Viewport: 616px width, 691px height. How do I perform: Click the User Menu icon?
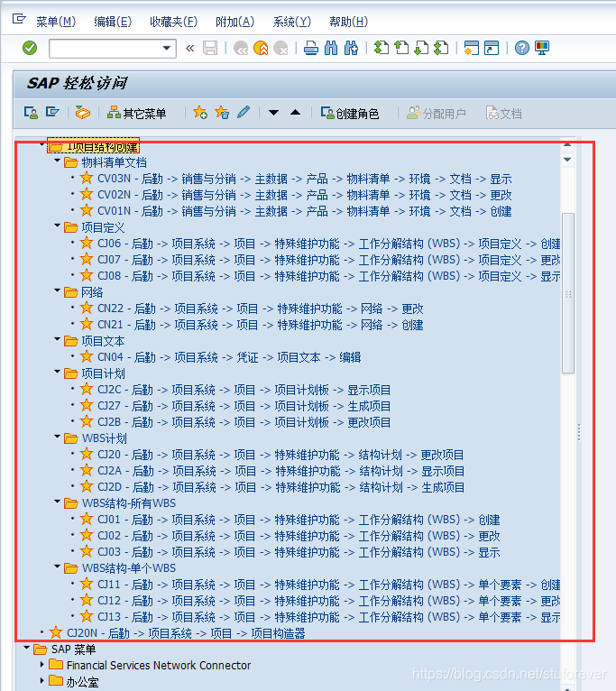click(x=31, y=114)
